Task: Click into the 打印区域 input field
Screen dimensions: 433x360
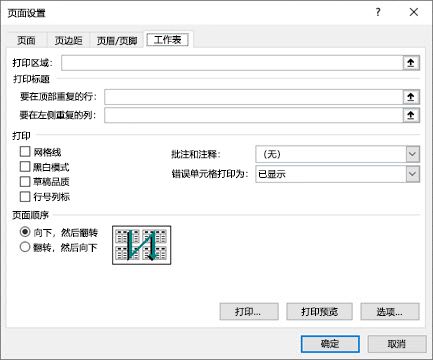Action: pos(232,63)
